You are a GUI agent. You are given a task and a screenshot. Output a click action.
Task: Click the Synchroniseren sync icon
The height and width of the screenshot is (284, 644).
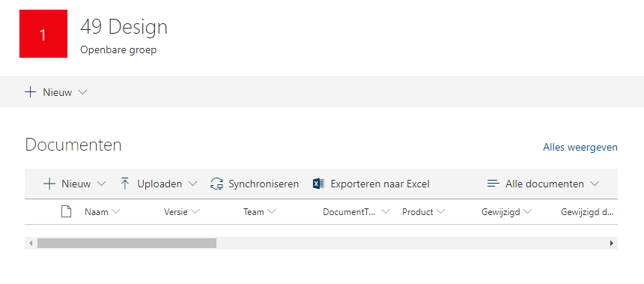pos(216,184)
